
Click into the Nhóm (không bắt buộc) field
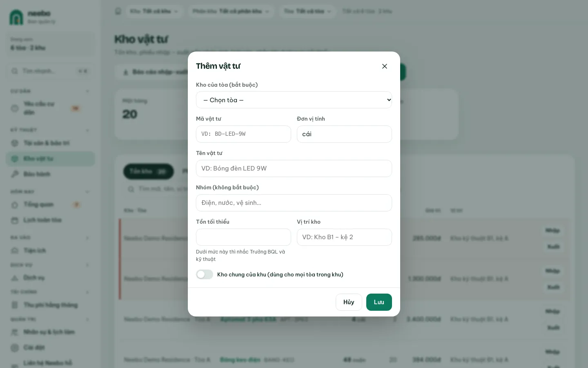294,203
